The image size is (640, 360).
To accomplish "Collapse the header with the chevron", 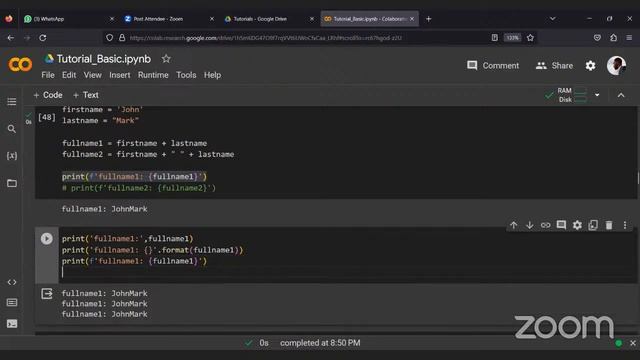I will click(x=621, y=95).
